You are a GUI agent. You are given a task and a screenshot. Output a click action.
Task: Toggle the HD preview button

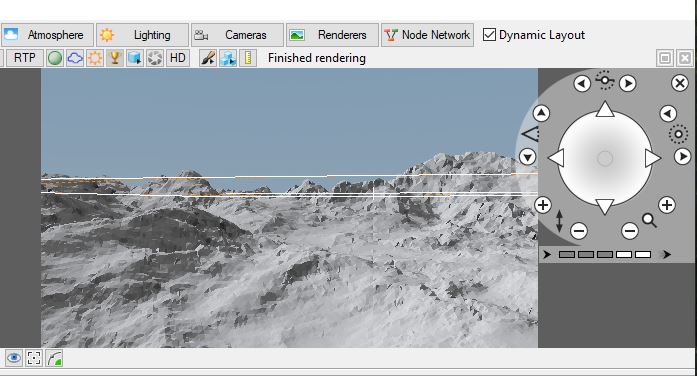(178, 58)
